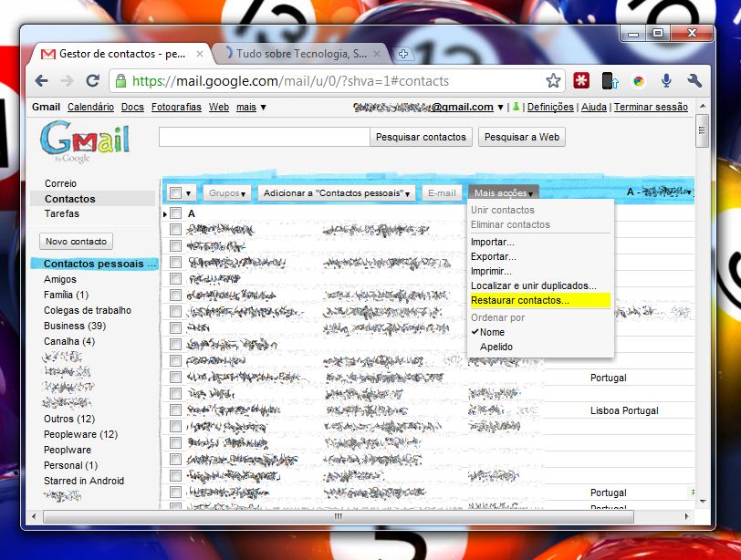Open the Definições link

point(550,108)
